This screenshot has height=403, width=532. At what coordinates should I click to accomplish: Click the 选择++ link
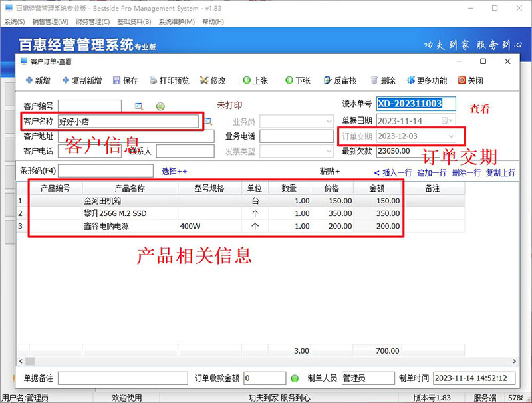[x=174, y=171]
